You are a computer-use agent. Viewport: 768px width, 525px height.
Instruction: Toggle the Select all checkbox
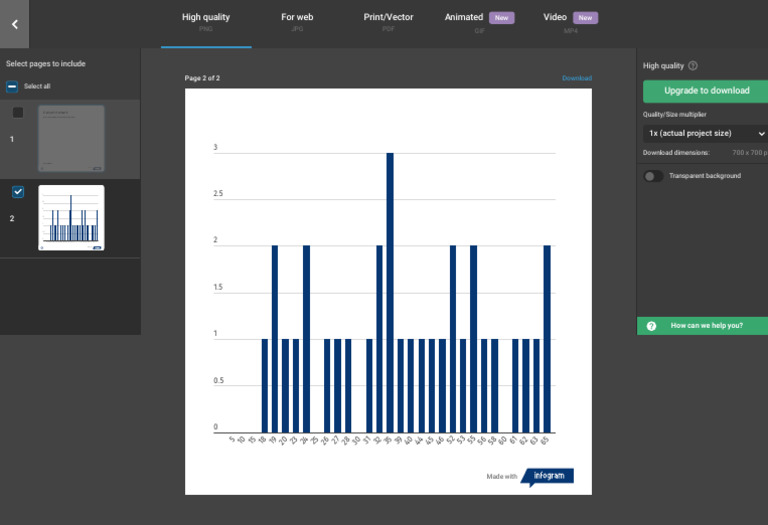(x=12, y=87)
